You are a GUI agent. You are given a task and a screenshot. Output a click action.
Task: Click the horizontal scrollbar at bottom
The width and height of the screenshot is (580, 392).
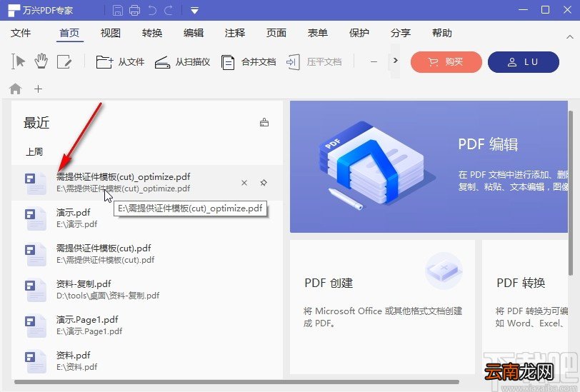(x=236, y=381)
